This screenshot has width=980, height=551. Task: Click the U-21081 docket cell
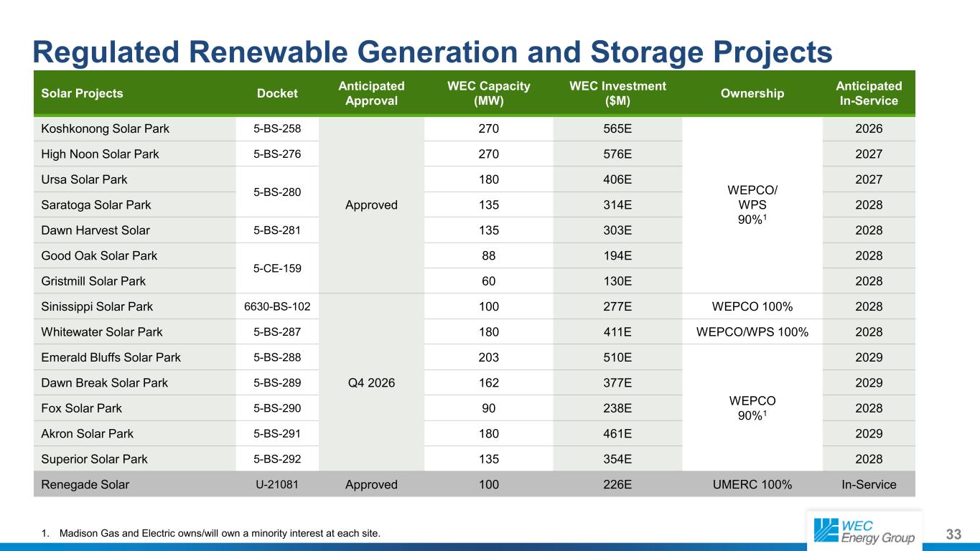click(x=277, y=484)
